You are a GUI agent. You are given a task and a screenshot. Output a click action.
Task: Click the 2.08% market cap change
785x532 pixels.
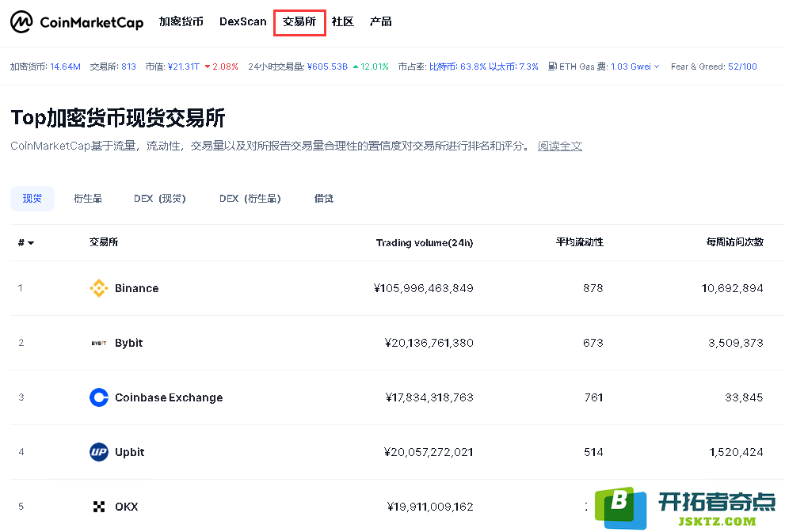pyautogui.click(x=221, y=66)
